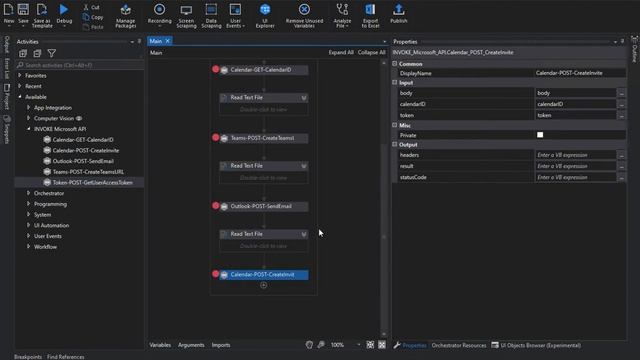Open editor for calendarID property
Viewport: 640px width, 360px height.
(622, 104)
